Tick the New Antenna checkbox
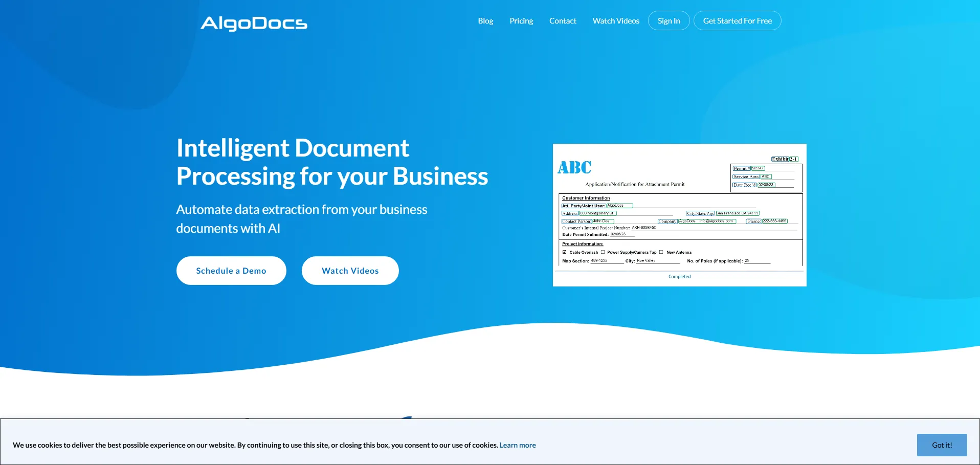Screen dimensions: 980x465 point(661,252)
